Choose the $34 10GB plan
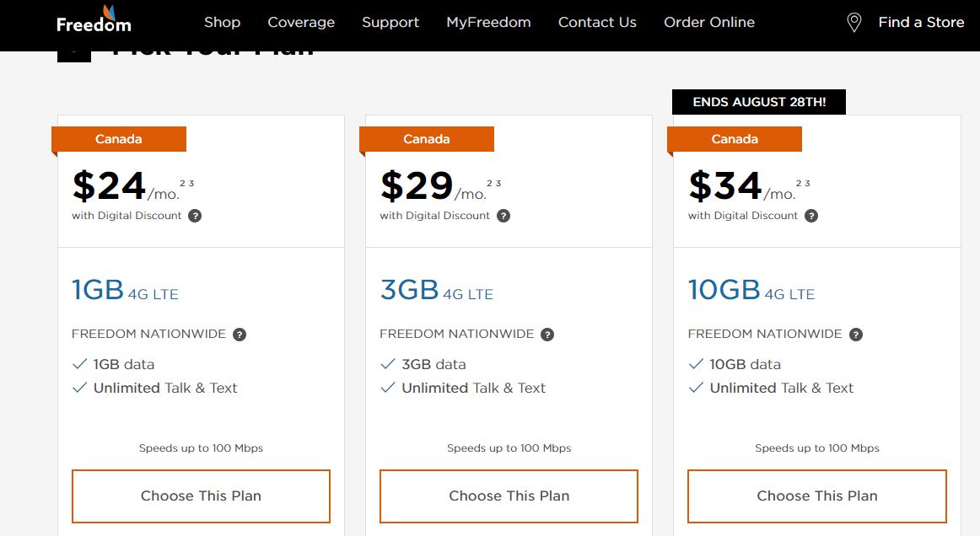The height and width of the screenshot is (536, 980). (x=816, y=496)
